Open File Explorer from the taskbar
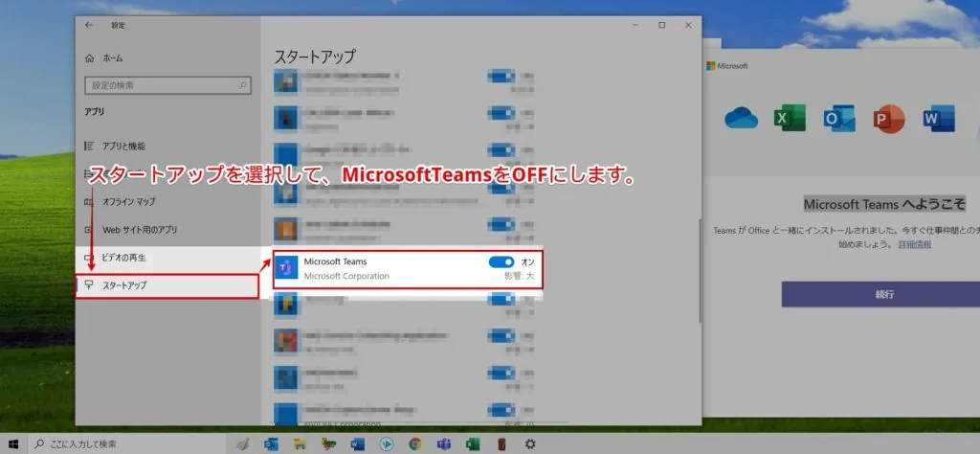This screenshot has width=980, height=454. (300, 444)
